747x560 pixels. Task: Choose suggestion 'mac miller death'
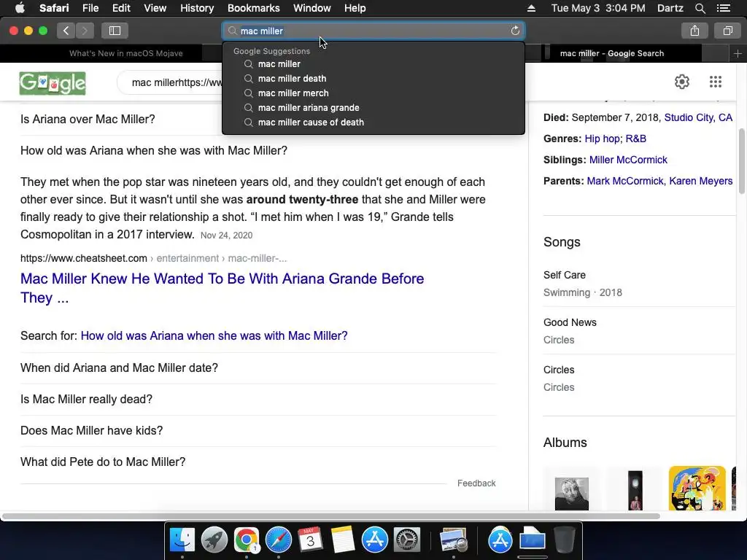(x=373, y=79)
